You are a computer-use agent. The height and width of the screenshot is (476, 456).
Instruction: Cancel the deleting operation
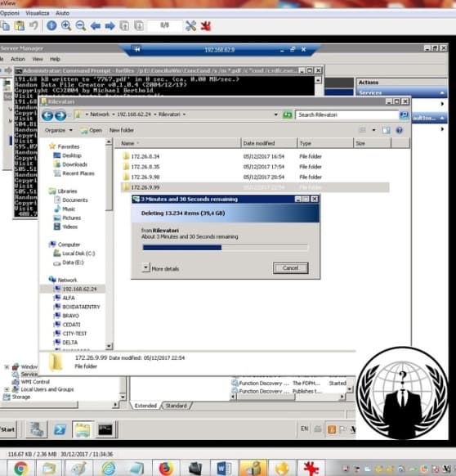pos(290,268)
